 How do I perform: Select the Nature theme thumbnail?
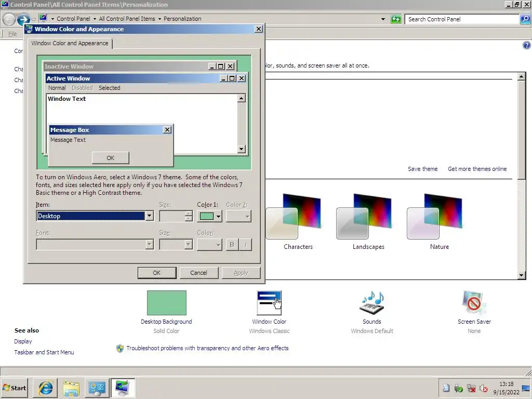pos(435,217)
